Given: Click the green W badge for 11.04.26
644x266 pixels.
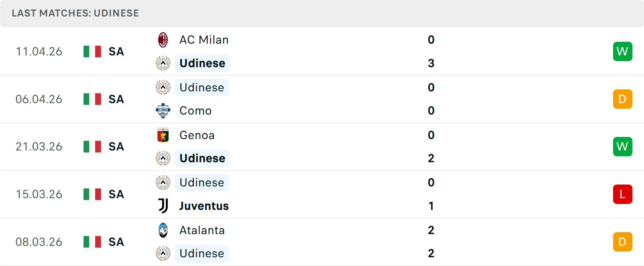Looking at the screenshot, I should [x=623, y=51].
